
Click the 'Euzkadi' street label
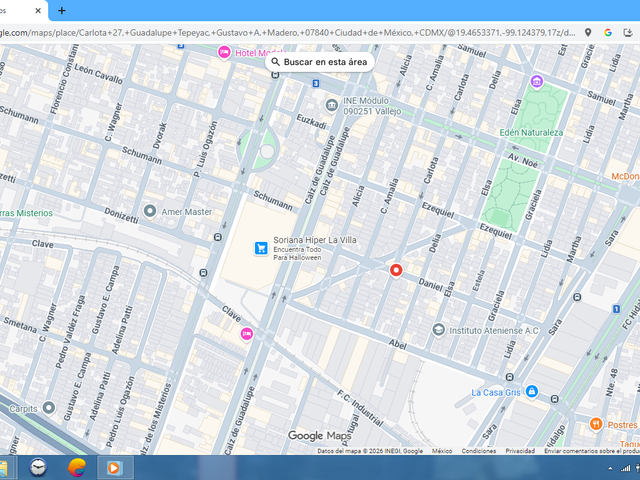coord(311,122)
